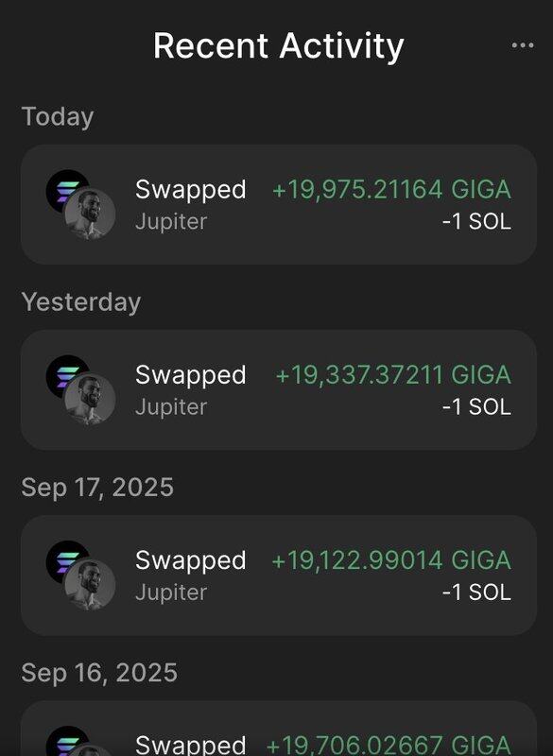Open the three-dot options menu
Viewport: 553px width, 756px height.
click(x=523, y=45)
